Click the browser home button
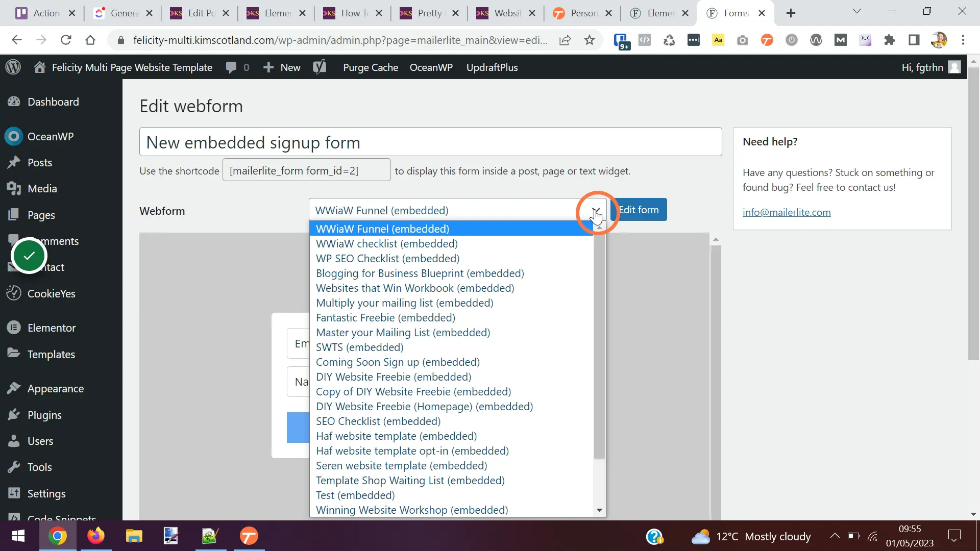980x551 pixels. point(90,40)
